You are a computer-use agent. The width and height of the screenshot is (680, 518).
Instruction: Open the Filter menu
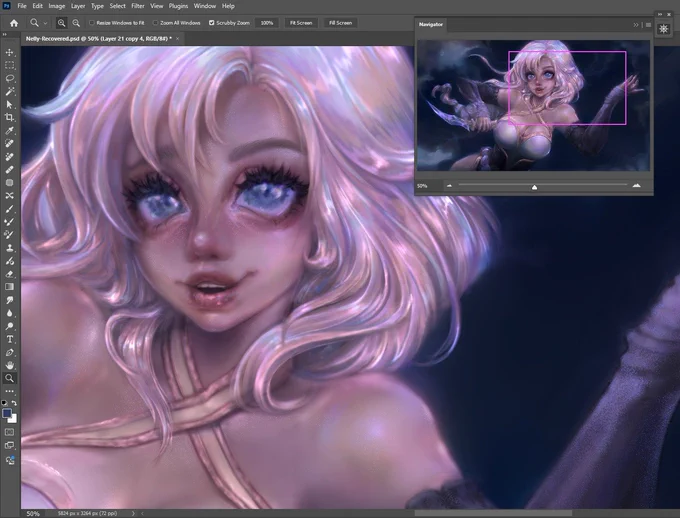138,6
